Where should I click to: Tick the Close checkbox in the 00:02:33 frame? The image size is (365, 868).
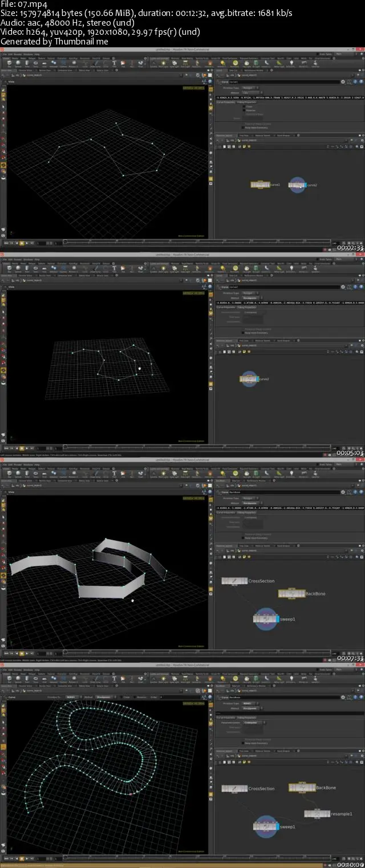pos(244,106)
